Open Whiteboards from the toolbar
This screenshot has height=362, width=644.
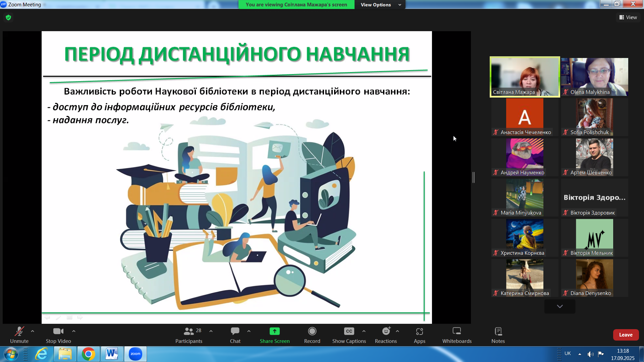tap(457, 331)
